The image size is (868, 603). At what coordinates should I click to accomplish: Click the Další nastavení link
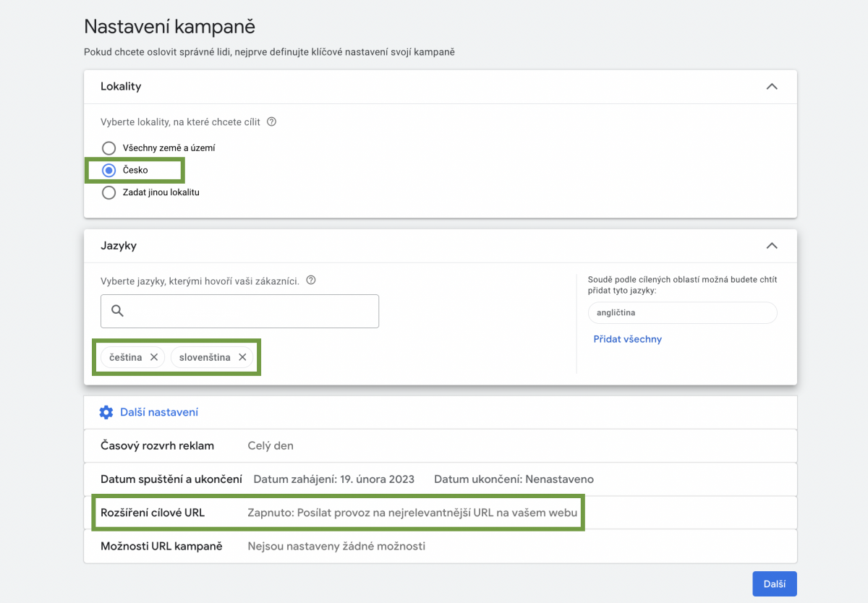(159, 412)
